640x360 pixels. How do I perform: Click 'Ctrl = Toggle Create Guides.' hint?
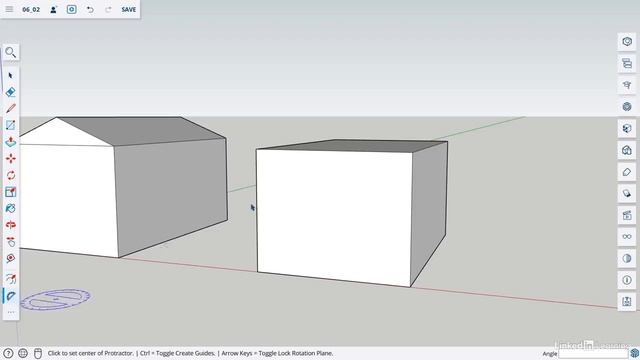pyautogui.click(x=178, y=353)
